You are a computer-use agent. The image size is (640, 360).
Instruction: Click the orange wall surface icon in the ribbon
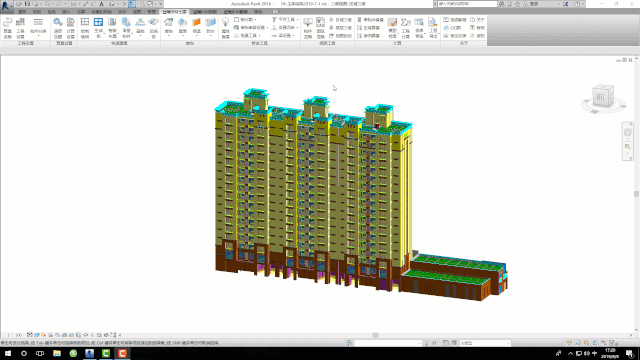[x=197, y=23]
